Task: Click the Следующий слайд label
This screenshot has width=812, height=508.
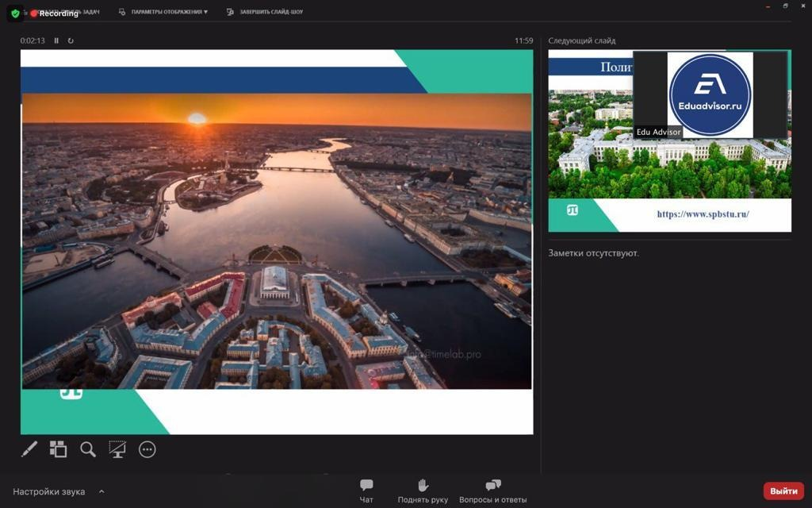Action: point(581,40)
